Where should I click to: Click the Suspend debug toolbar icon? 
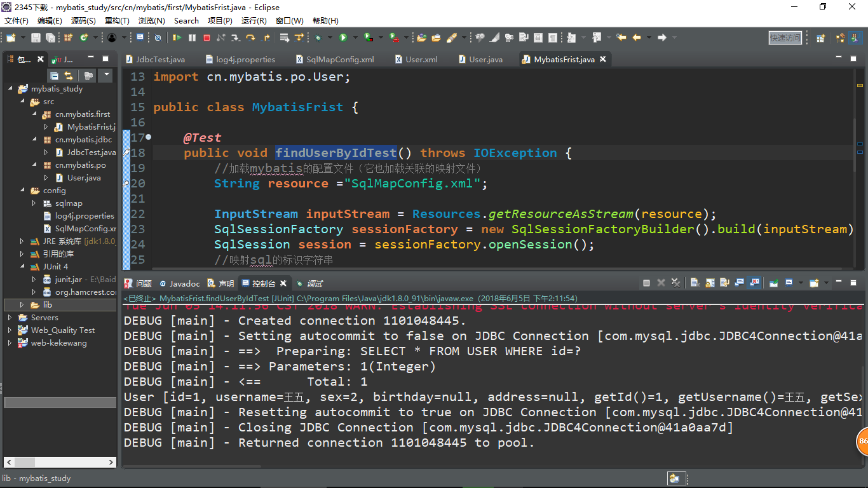pyautogui.click(x=192, y=37)
